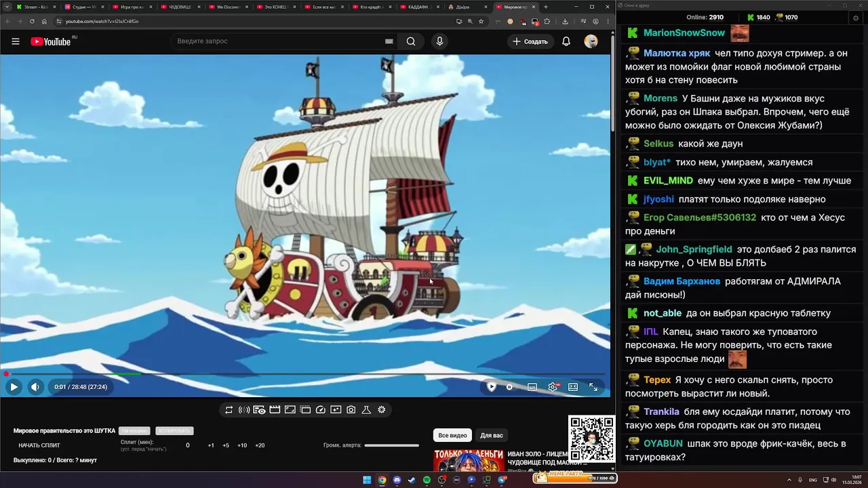
Task: Click the filmstrip window icon in toolbar
Action: pyautogui.click(x=305, y=410)
